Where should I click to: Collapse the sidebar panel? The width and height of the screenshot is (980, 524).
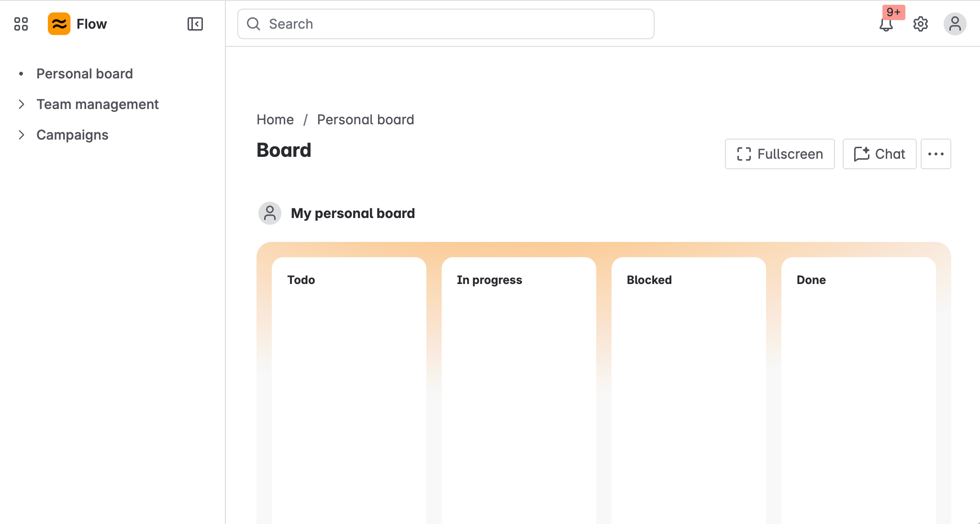pyautogui.click(x=194, y=23)
